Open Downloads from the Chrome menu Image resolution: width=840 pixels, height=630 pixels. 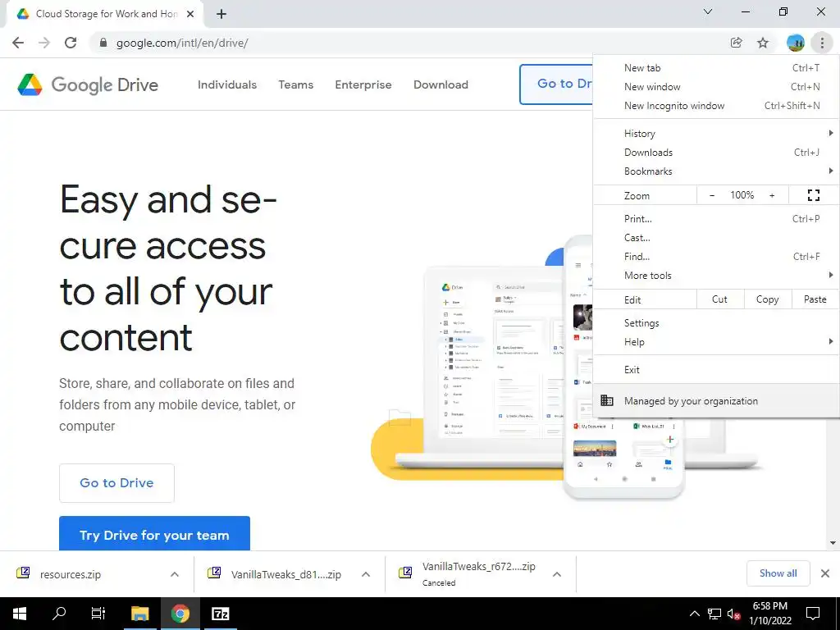pyautogui.click(x=716, y=152)
